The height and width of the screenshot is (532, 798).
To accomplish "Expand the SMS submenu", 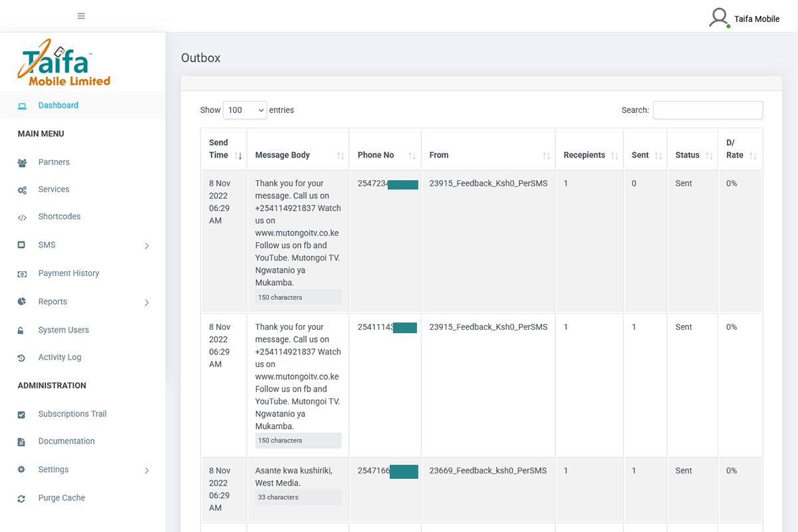I will (147, 246).
